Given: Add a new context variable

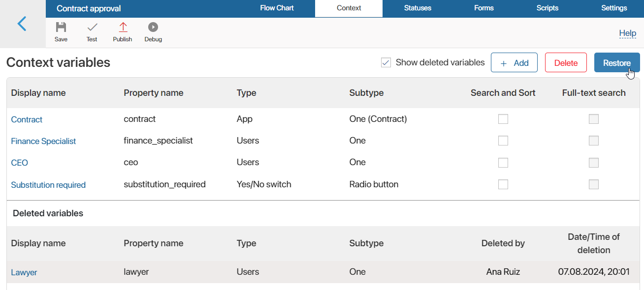Looking at the screenshot, I should click(x=514, y=62).
